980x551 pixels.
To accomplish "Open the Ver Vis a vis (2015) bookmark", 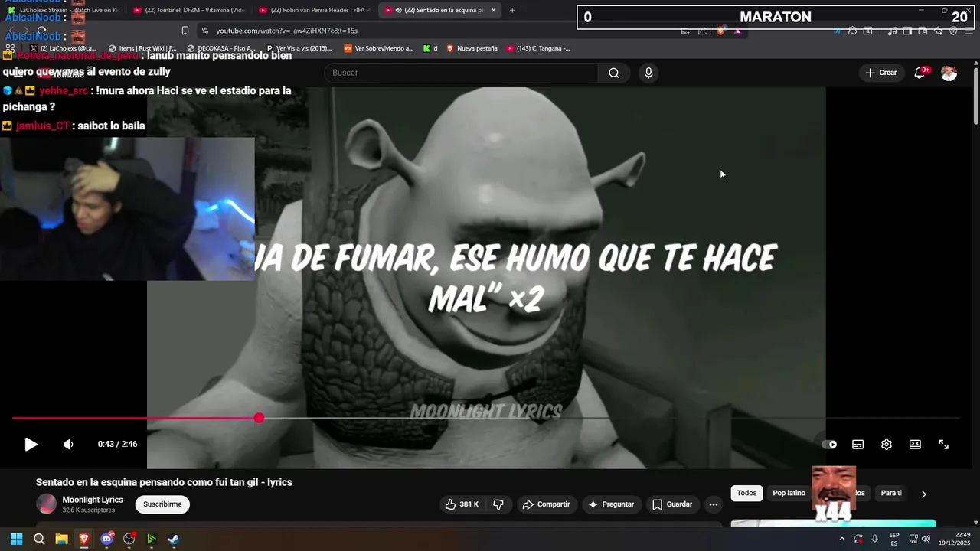I will 299,48.
